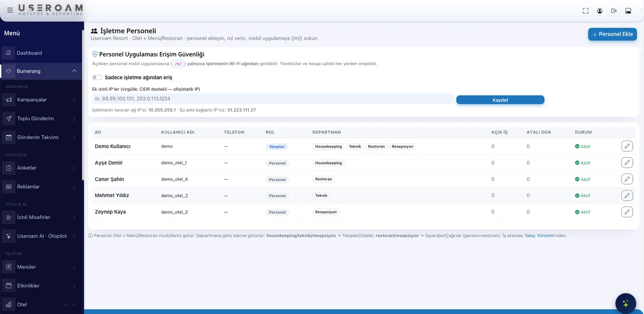
Task: Open the user profile icon
Action: pyautogui.click(x=600, y=11)
